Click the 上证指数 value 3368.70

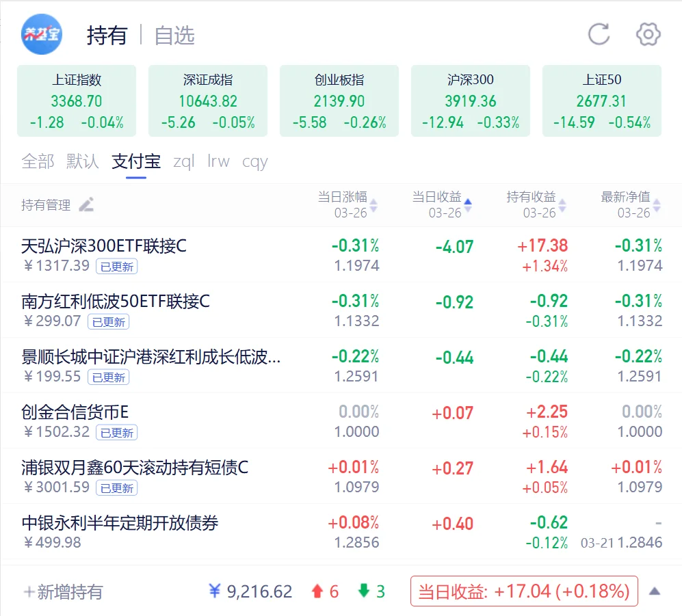[x=77, y=101]
